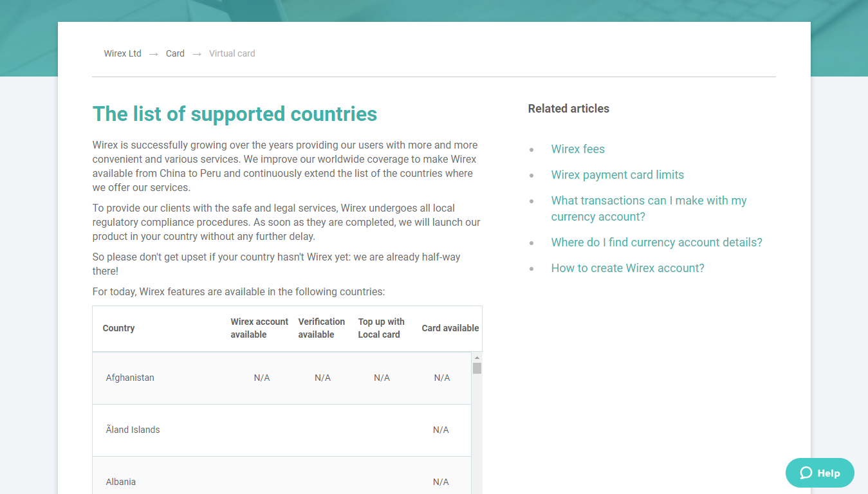Click the table scrollbar up arrow
The image size is (868, 494).
point(477,358)
